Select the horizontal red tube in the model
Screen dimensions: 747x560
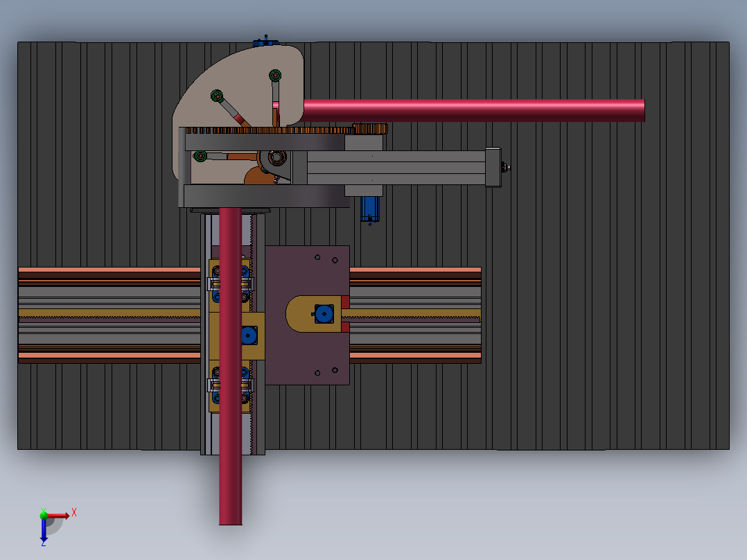[x=474, y=111]
